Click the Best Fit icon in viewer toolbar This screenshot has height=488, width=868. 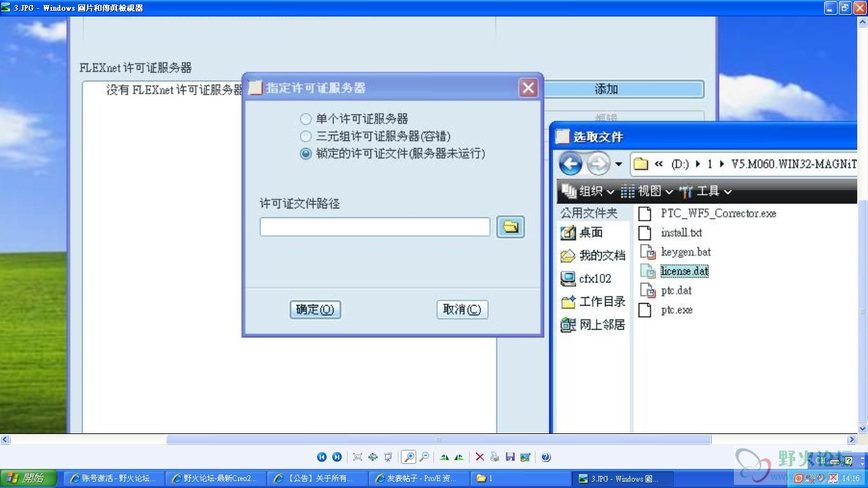(x=358, y=457)
